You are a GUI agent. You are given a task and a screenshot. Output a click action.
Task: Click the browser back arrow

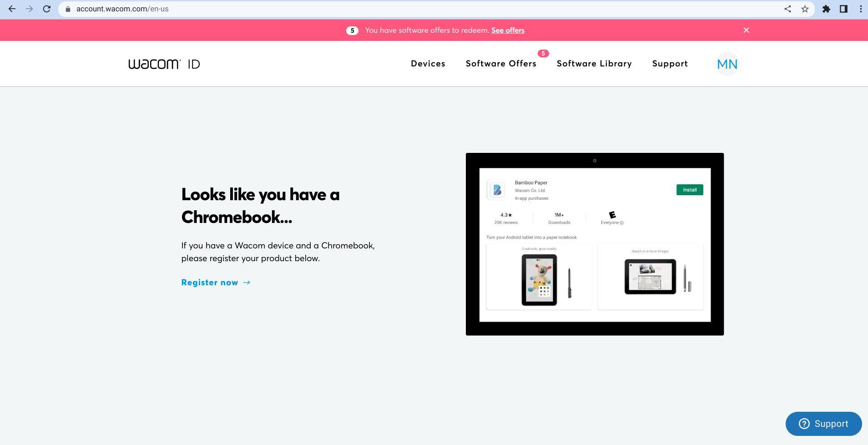coord(12,9)
